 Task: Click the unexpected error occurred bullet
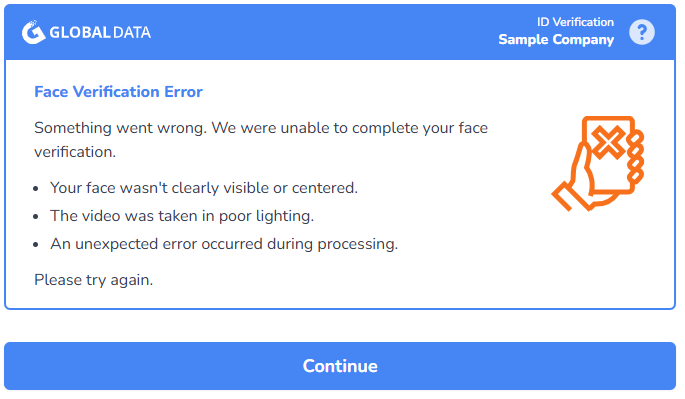(224, 244)
